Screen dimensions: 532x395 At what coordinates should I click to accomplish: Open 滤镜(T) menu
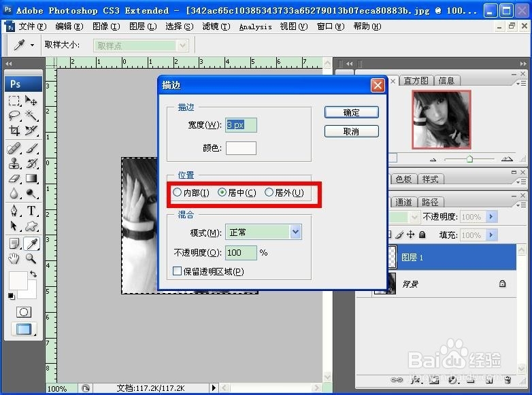pos(216,27)
